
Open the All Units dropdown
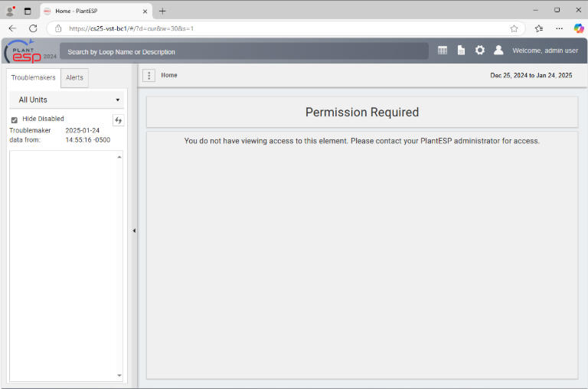pyautogui.click(x=67, y=100)
